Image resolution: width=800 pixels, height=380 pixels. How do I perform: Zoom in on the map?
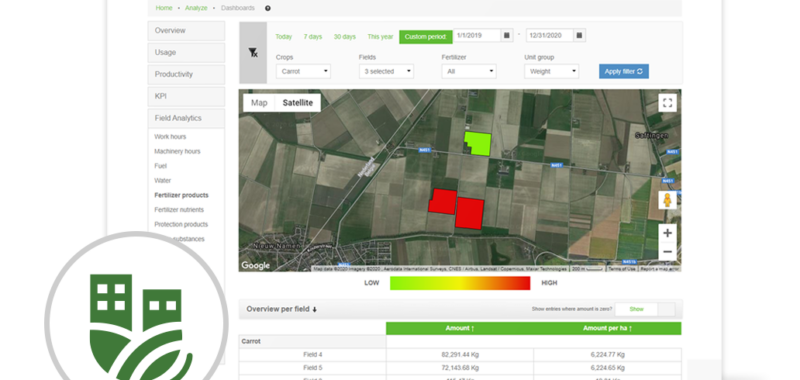tap(667, 233)
